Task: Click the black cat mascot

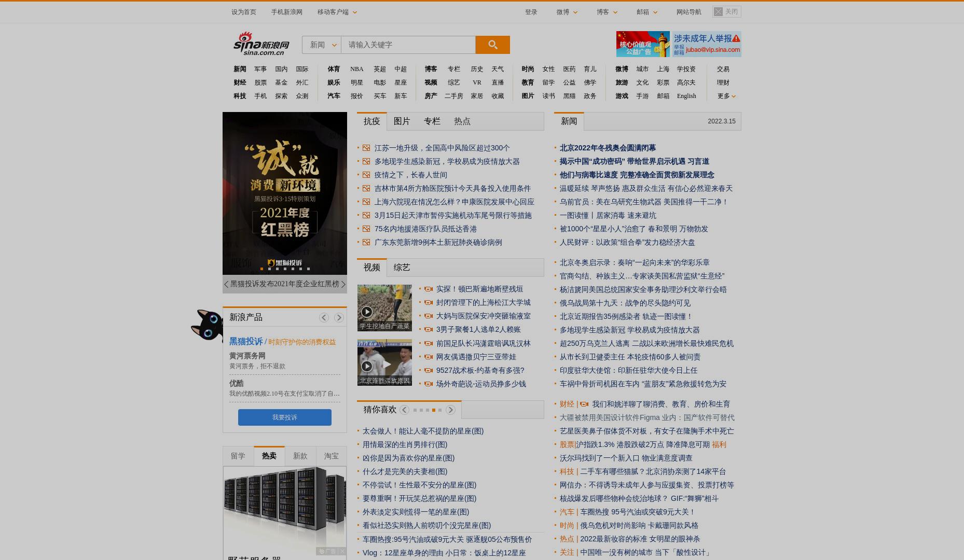Action: click(x=208, y=325)
